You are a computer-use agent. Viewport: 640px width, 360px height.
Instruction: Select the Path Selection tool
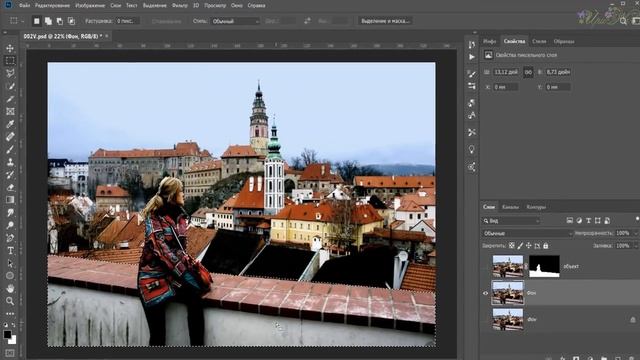coord(10,263)
